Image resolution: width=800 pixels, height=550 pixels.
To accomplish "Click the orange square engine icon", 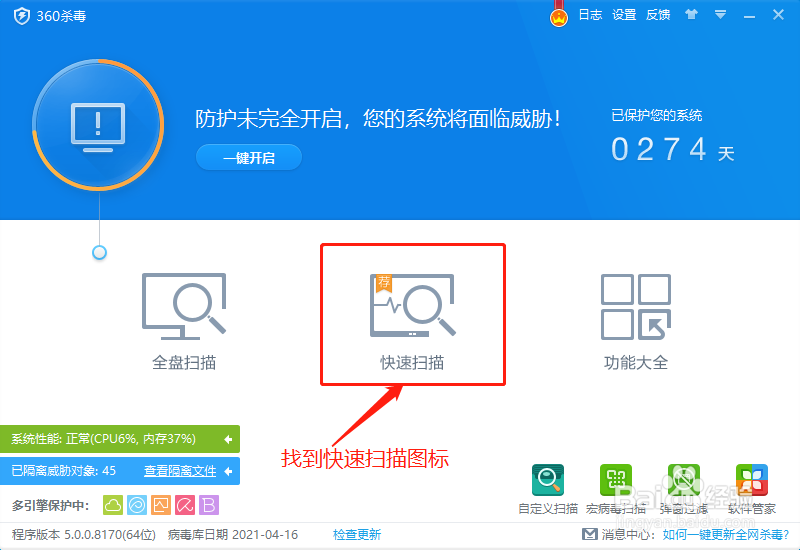I will click(x=161, y=505).
